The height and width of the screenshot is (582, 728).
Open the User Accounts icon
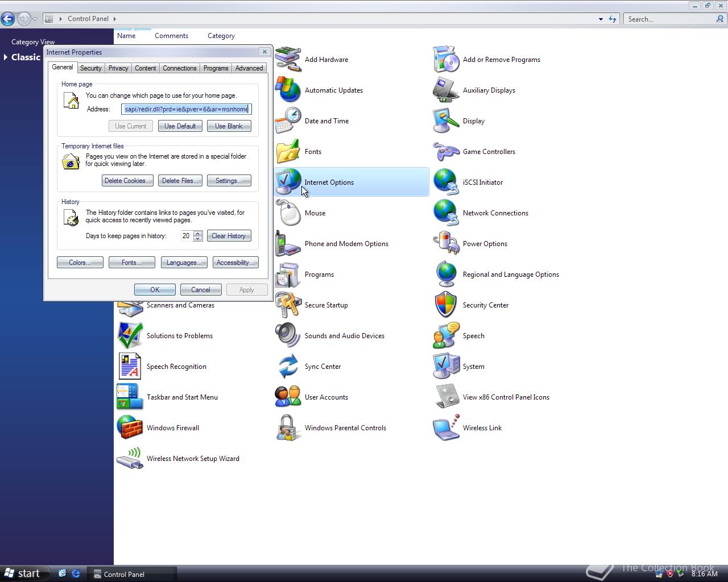(x=288, y=397)
